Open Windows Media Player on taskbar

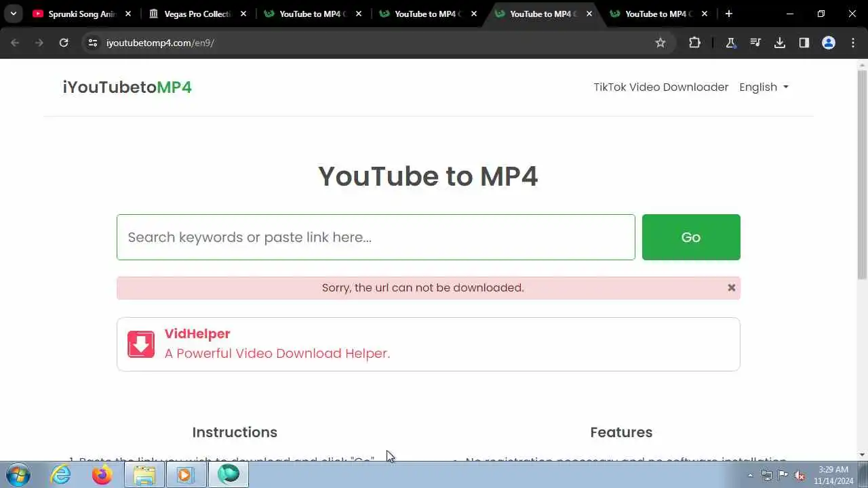pos(185,475)
